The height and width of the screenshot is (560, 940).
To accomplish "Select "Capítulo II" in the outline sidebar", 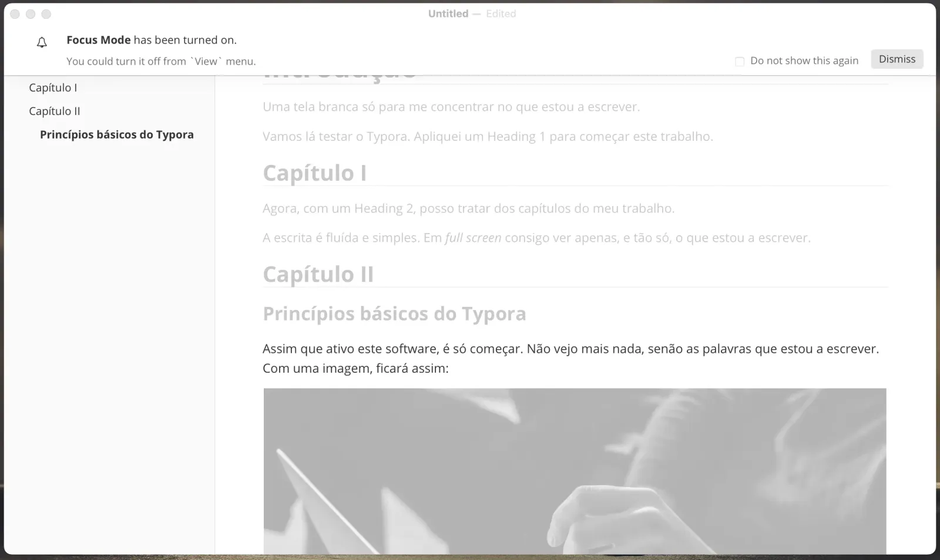I will (54, 110).
